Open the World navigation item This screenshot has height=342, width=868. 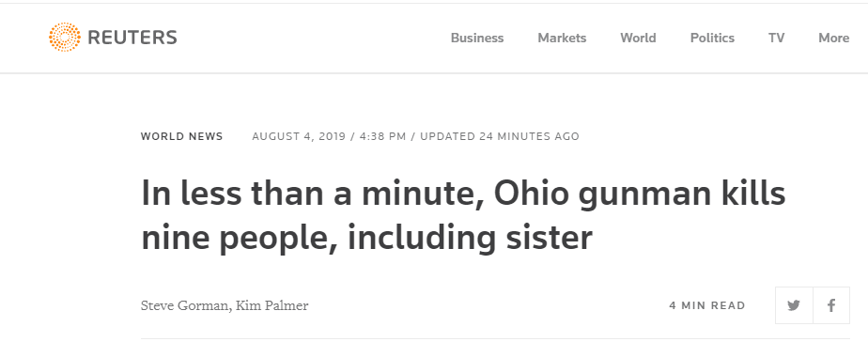(638, 38)
